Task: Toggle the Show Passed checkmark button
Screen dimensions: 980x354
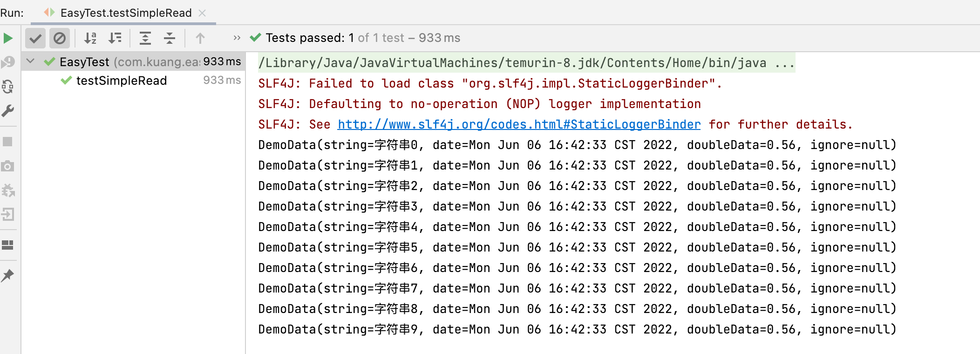Action: tap(35, 38)
